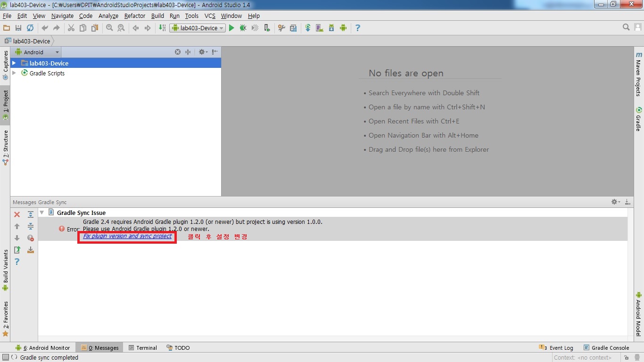Click the search magnifier at top right
Image resolution: width=644 pixels, height=362 pixels.
626,27
